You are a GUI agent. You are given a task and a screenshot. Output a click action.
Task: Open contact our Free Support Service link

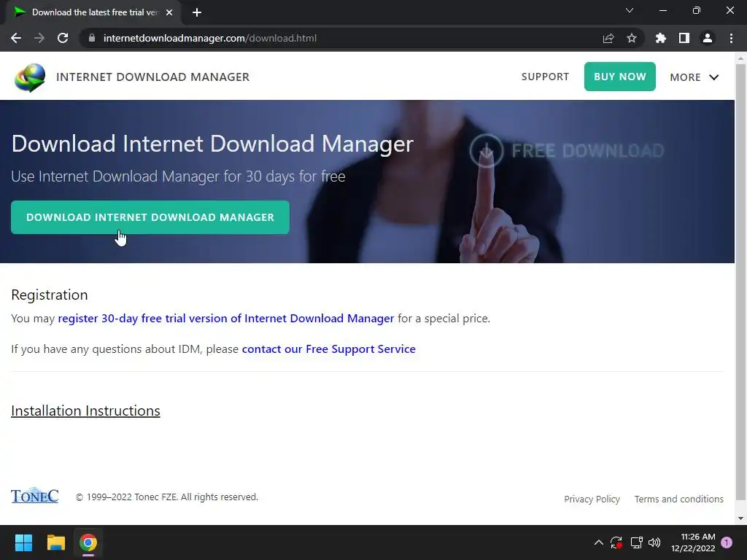click(x=329, y=349)
